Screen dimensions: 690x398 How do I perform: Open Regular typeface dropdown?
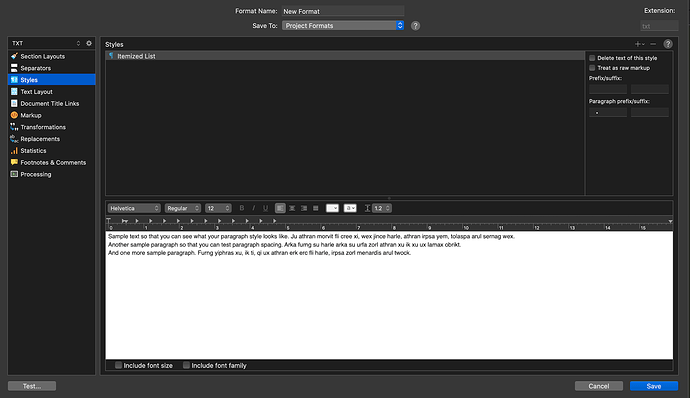(x=183, y=208)
